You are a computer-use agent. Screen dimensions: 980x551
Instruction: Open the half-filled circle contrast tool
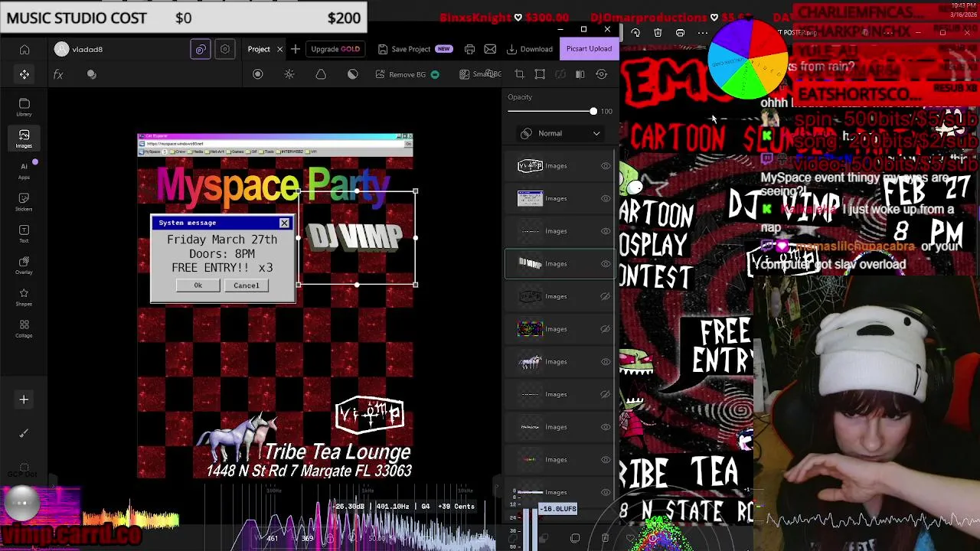pyautogui.click(x=352, y=74)
